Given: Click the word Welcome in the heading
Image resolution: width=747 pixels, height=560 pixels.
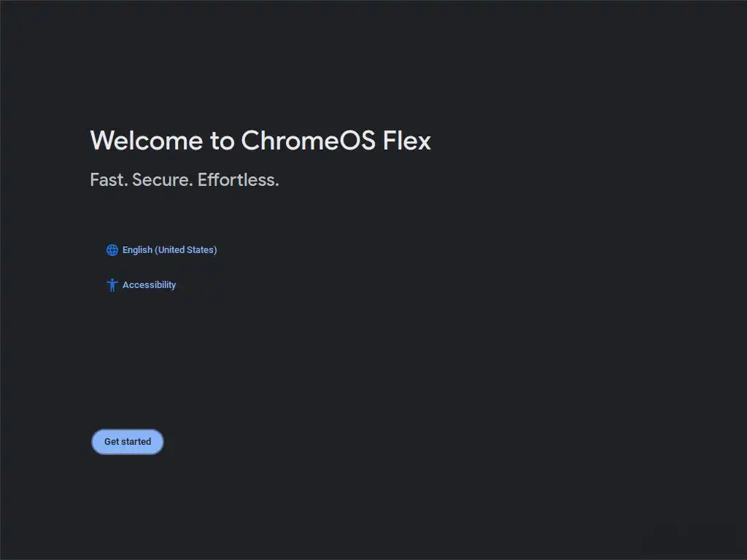Looking at the screenshot, I should point(146,140).
